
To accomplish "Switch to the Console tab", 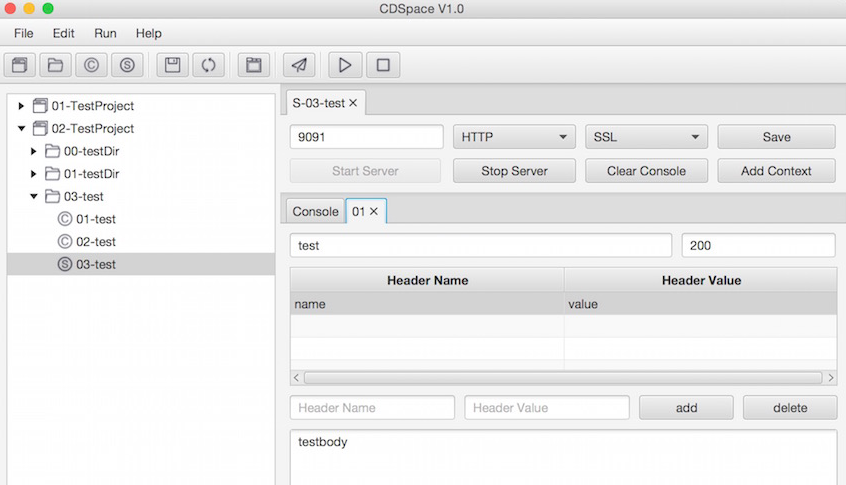I will 316,211.
